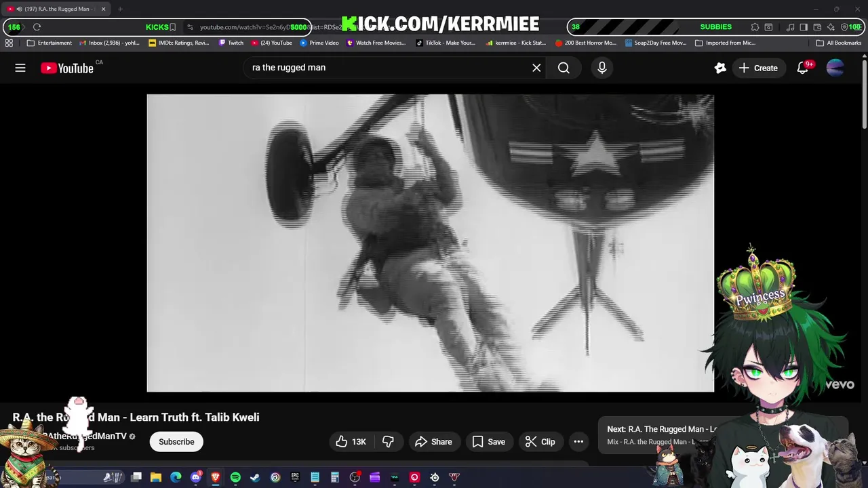Start voice search with the microphone icon
This screenshot has width=868, height=488.
tap(602, 68)
